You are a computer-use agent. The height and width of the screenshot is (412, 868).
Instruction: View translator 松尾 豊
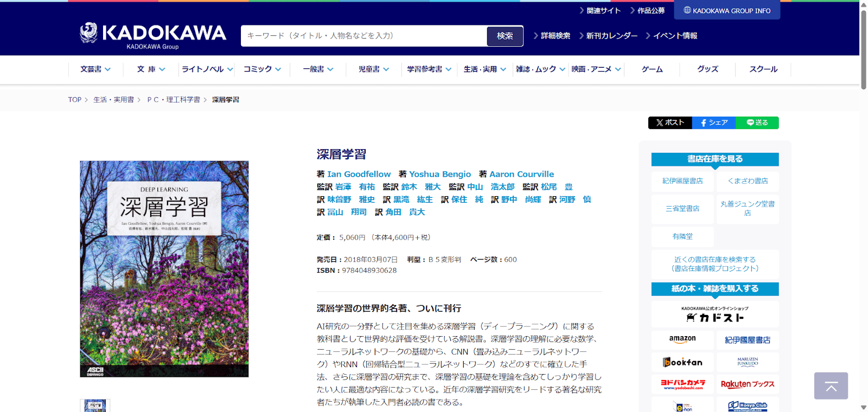point(557,186)
